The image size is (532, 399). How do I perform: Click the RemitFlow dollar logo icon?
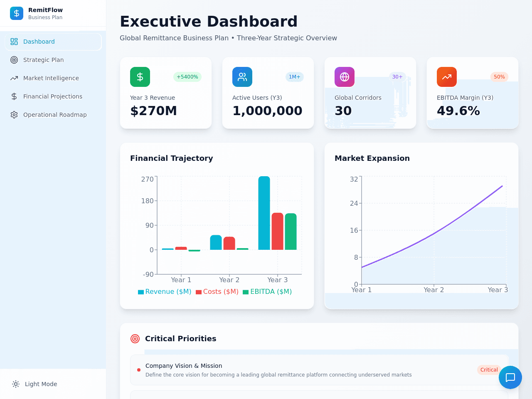pyautogui.click(x=17, y=13)
